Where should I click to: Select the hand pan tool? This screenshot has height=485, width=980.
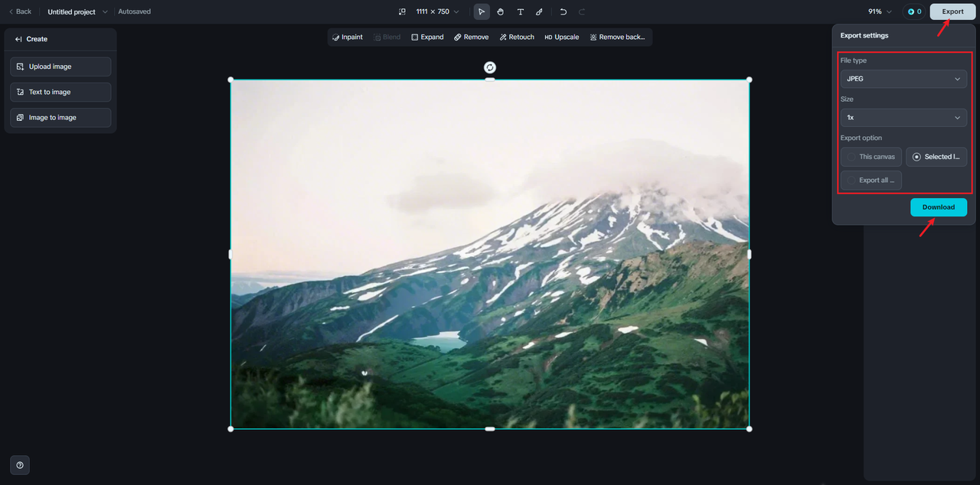[x=501, y=11]
